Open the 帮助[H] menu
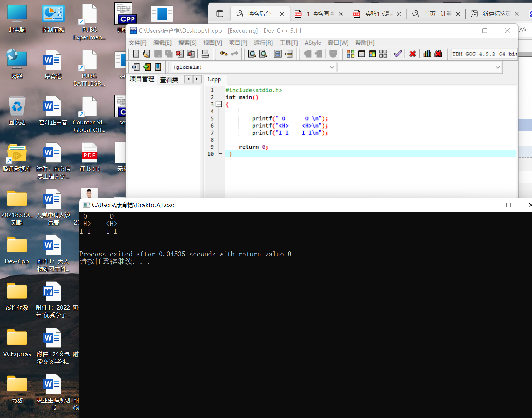The width and height of the screenshot is (532, 418). [x=365, y=43]
